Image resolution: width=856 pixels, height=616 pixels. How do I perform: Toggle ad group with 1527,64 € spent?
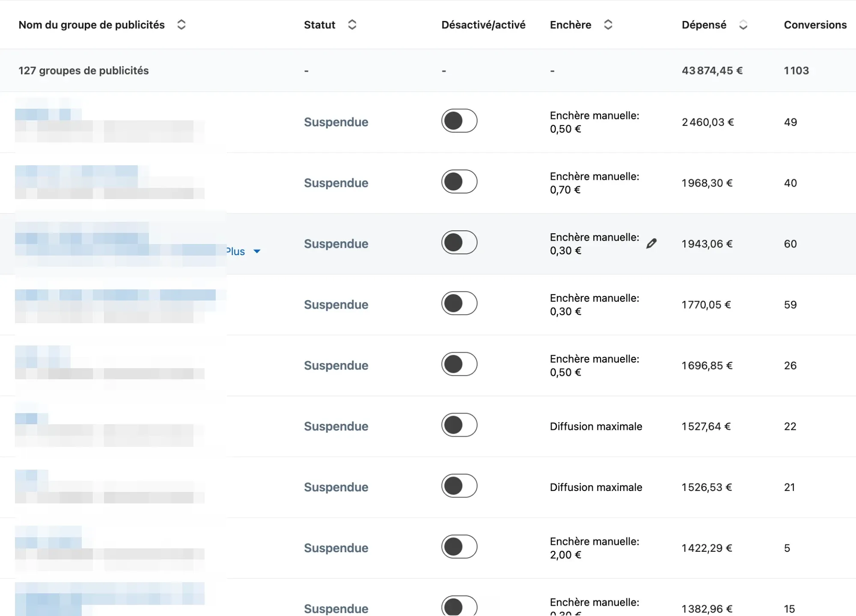click(x=459, y=425)
